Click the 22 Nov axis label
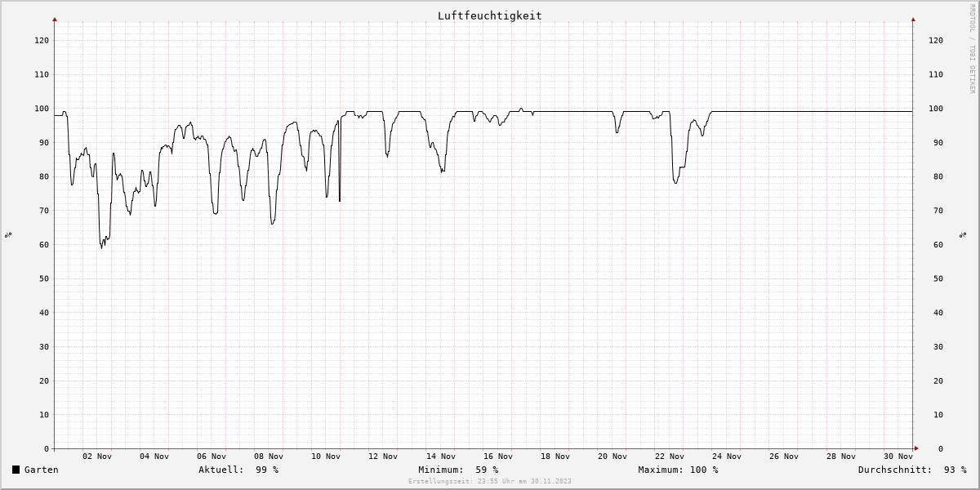The image size is (980, 490). [x=670, y=457]
